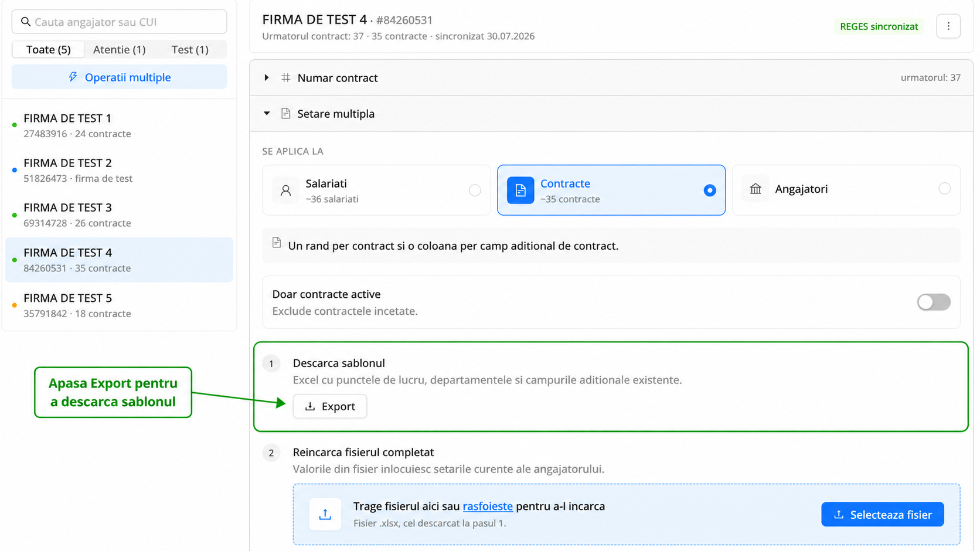Click the blue document icon on Contracte card
This screenshot has height=551, width=980.
pos(520,191)
